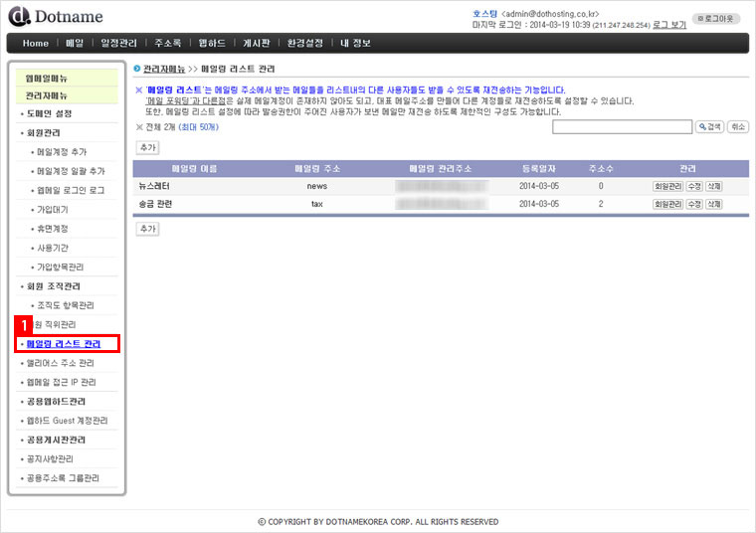
Task: Click the 추가 button below the table
Action: pyautogui.click(x=147, y=229)
